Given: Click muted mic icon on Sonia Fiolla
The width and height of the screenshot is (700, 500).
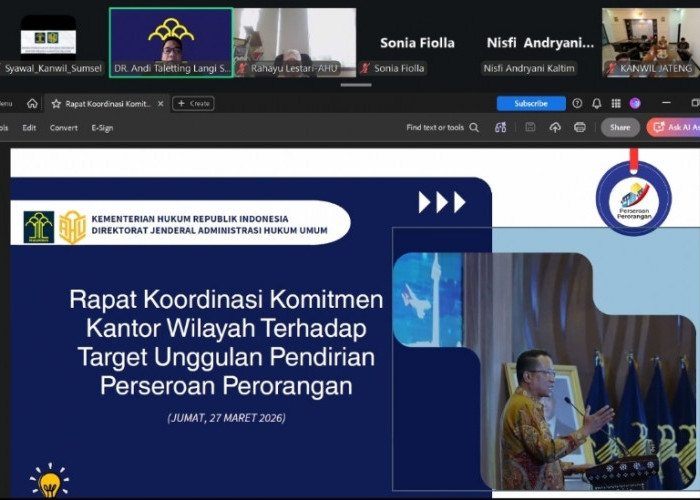Looking at the screenshot, I should (365, 68).
